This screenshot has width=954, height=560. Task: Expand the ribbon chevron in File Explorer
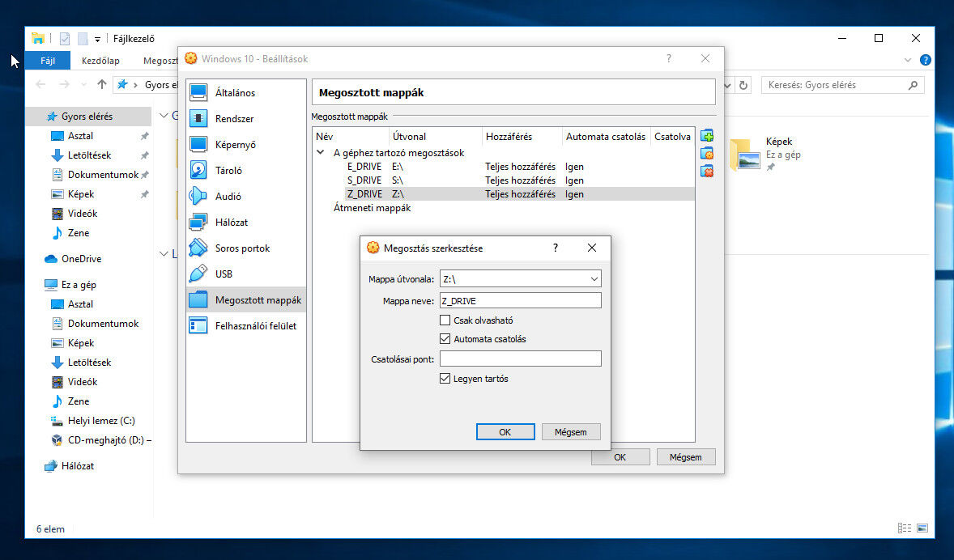tap(908, 60)
